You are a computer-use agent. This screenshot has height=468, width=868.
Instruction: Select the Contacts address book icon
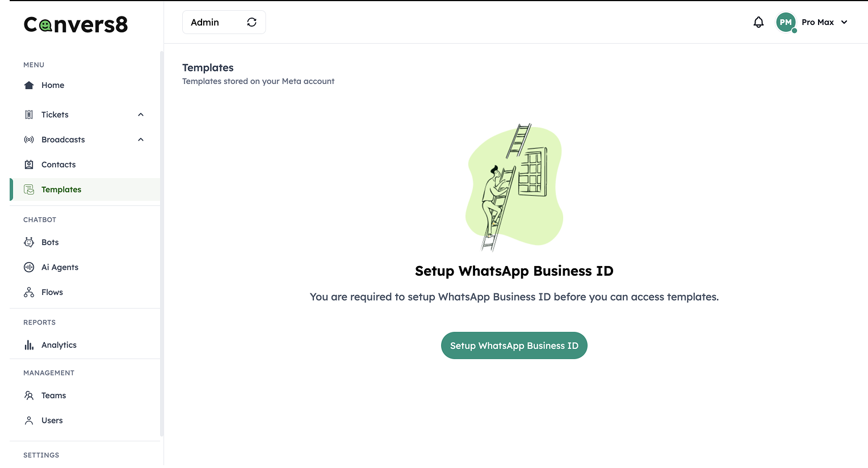[28, 164]
